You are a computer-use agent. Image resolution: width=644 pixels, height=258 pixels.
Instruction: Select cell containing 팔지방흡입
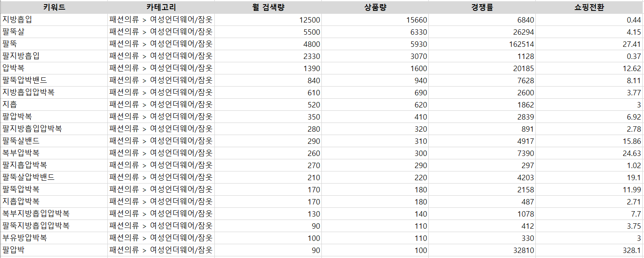pos(54,56)
